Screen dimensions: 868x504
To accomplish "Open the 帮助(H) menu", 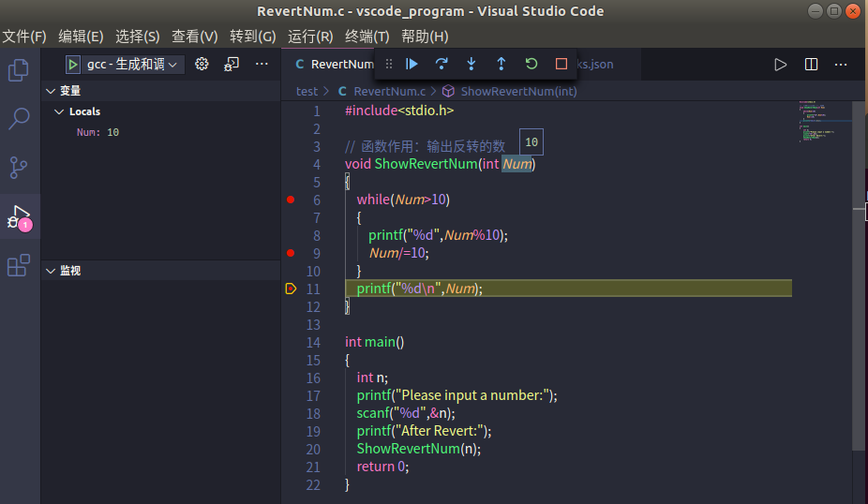I will click(x=425, y=37).
